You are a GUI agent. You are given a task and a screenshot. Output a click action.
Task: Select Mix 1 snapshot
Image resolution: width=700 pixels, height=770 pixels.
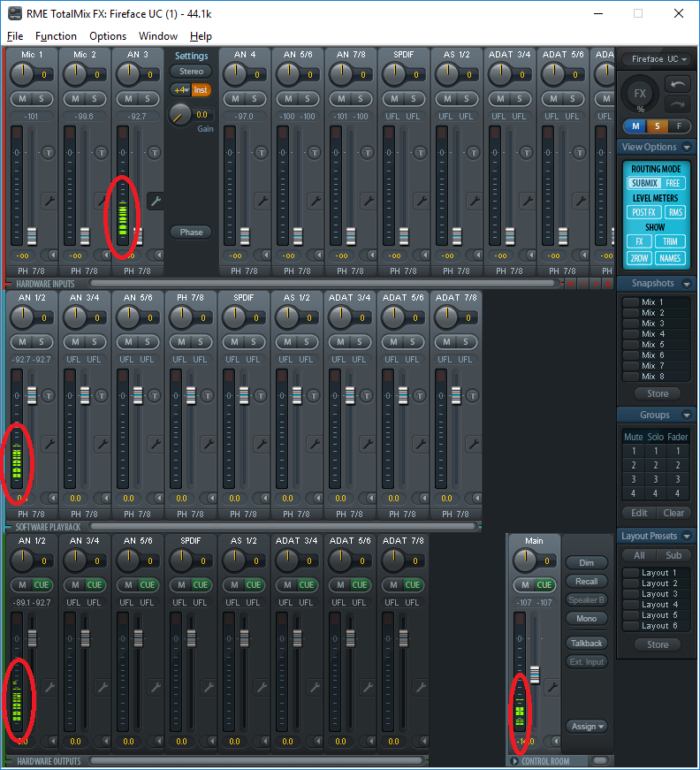coord(657,302)
